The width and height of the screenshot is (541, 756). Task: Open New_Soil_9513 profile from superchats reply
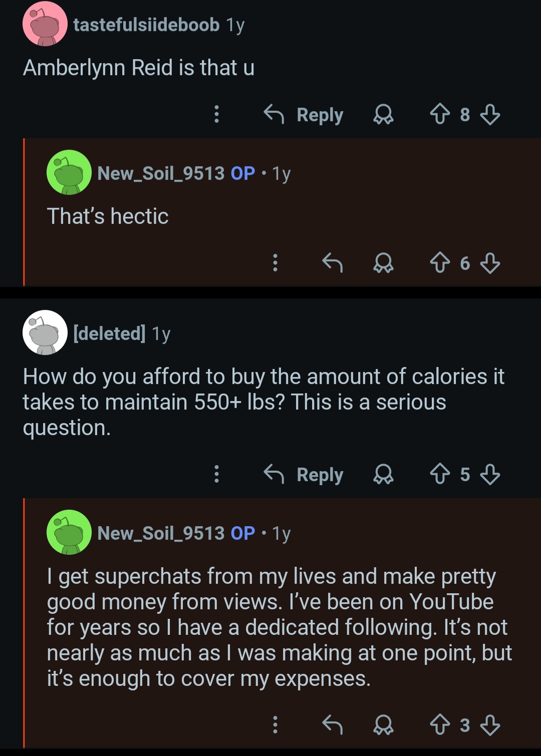pos(161,533)
